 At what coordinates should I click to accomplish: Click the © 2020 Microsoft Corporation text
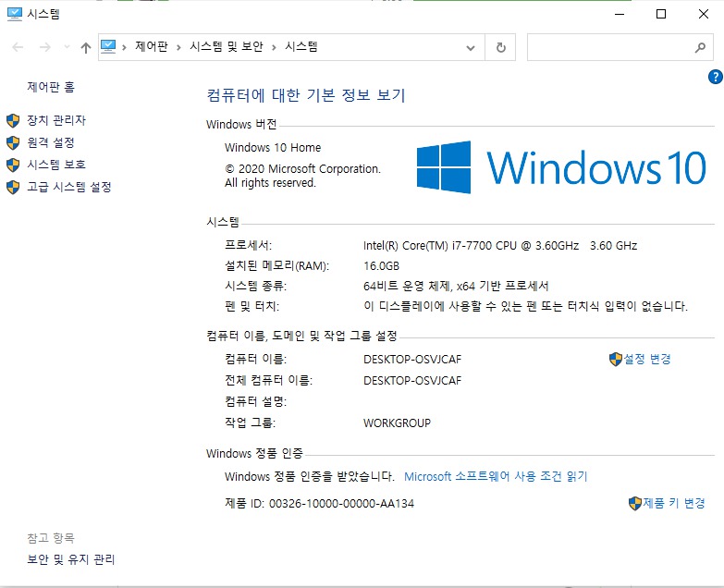pyautogui.click(x=303, y=169)
